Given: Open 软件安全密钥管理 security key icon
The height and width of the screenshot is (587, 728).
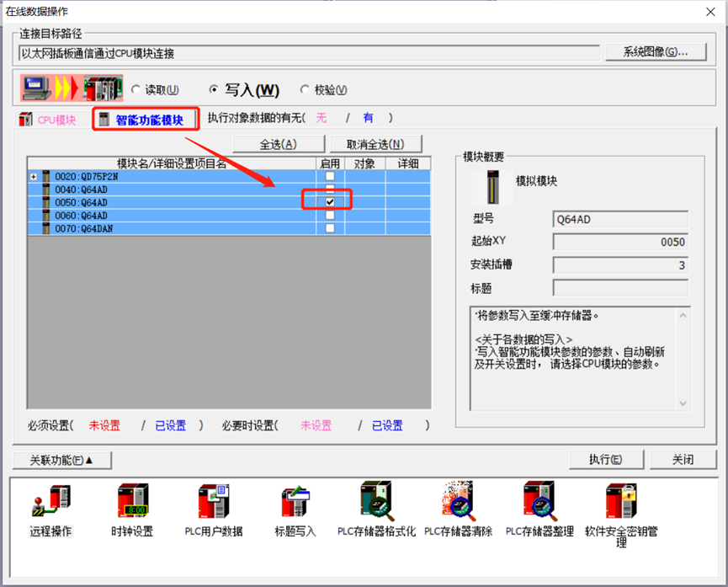Looking at the screenshot, I should click(x=621, y=504).
